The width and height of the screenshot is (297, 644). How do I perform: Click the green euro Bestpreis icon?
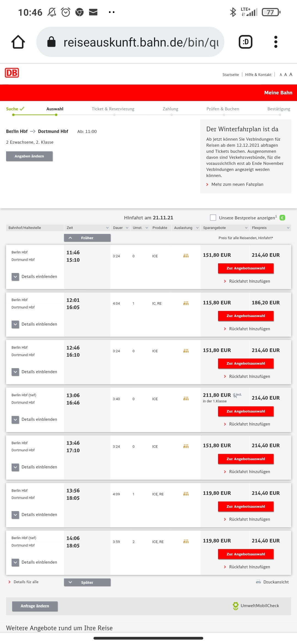click(282, 218)
